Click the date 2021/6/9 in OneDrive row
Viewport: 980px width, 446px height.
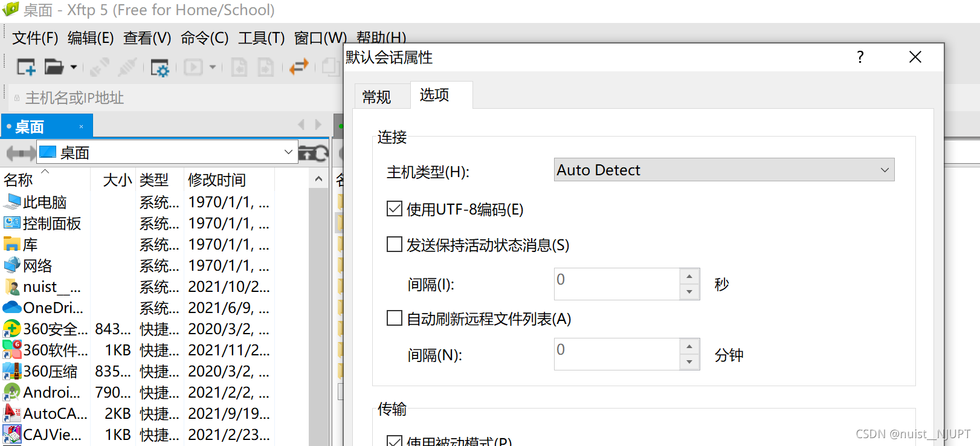pos(229,308)
